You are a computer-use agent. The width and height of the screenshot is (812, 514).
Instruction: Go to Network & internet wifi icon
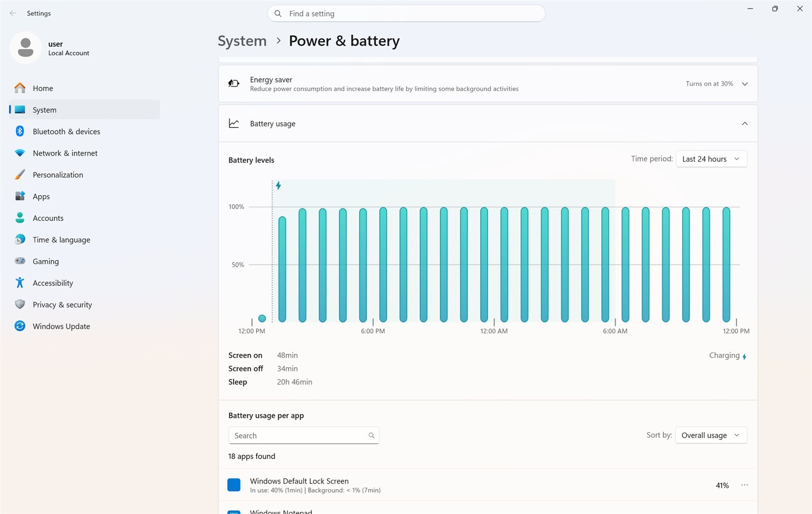pos(20,153)
